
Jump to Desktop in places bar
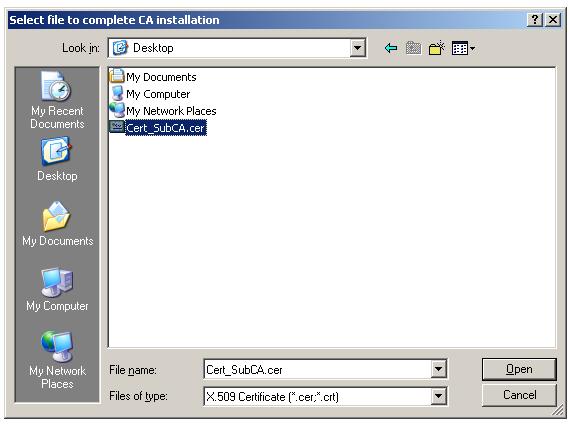pyautogui.click(x=57, y=159)
